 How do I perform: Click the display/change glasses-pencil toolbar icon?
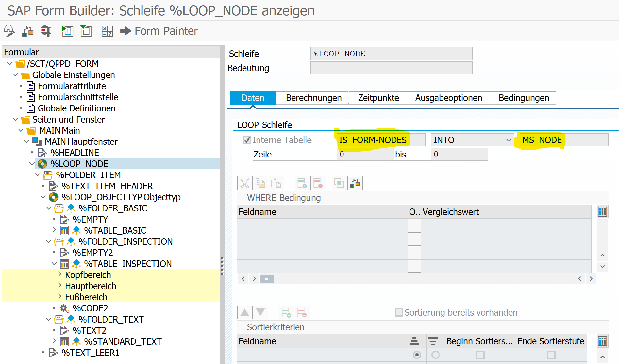pyautogui.click(x=9, y=31)
